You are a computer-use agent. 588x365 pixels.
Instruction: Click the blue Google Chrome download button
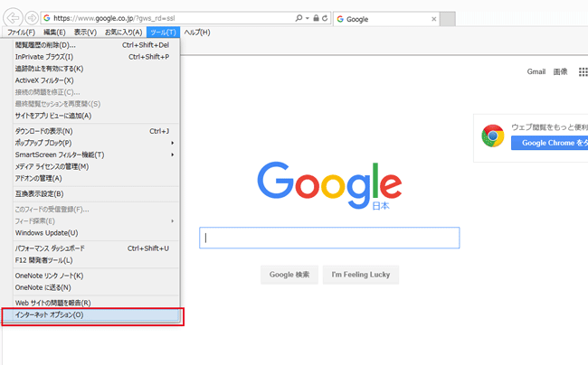tap(549, 143)
